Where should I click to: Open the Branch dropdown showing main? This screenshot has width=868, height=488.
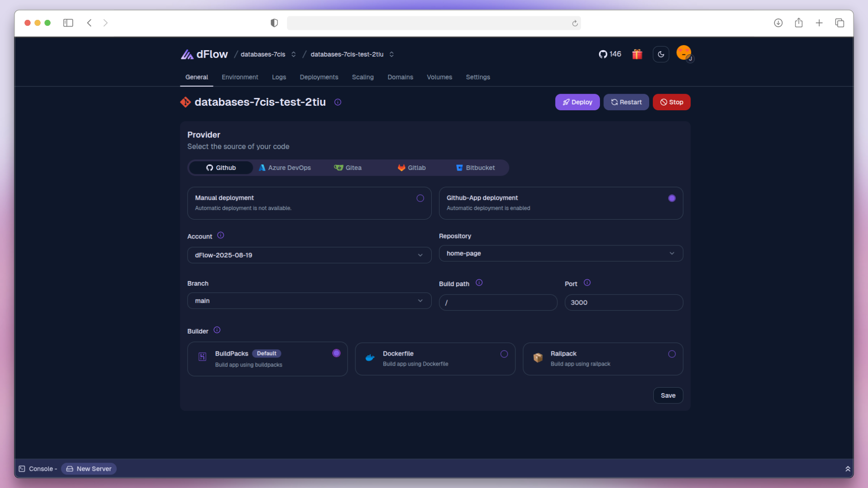click(309, 301)
